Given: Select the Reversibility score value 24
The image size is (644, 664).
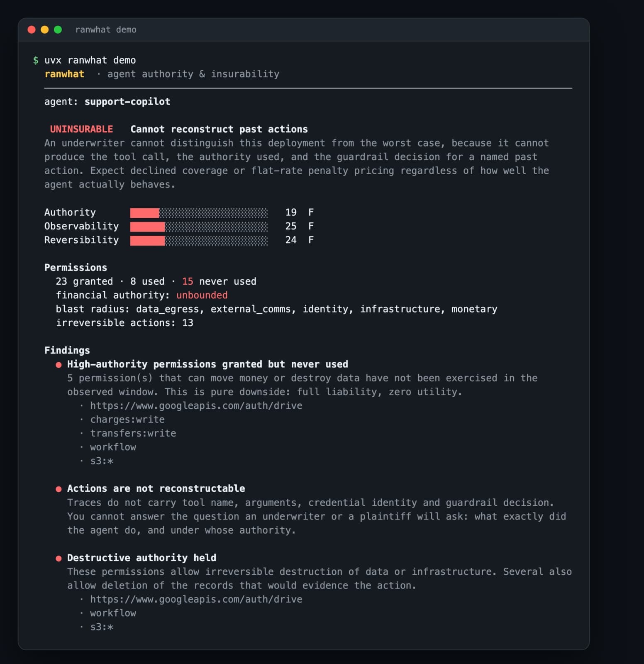Looking at the screenshot, I should pos(291,240).
